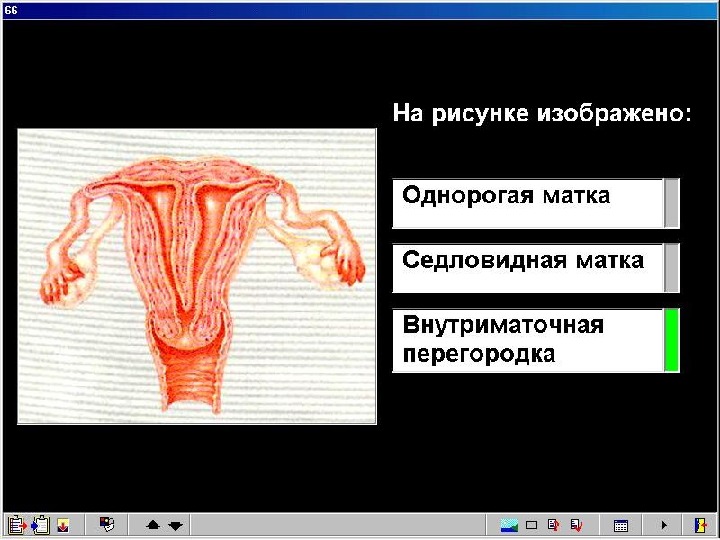Click the document with red down arrow icon
The height and width of the screenshot is (540, 720).
pos(576,525)
